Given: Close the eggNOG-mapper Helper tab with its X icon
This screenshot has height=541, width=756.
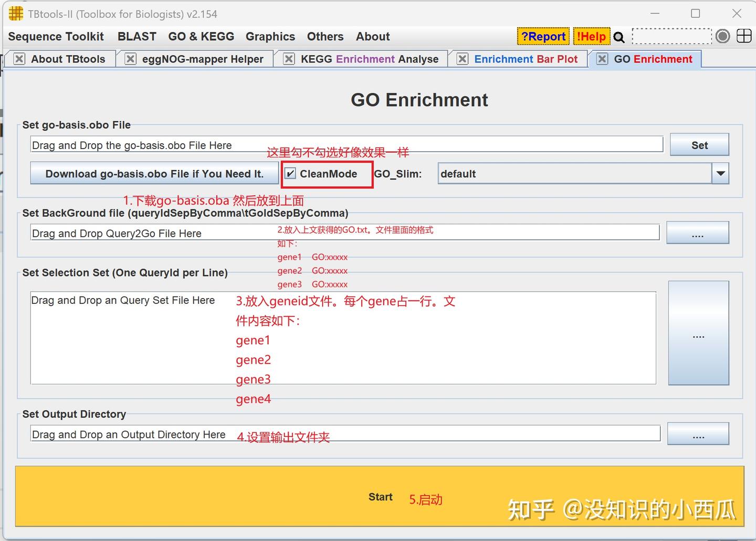Looking at the screenshot, I should tap(130, 59).
